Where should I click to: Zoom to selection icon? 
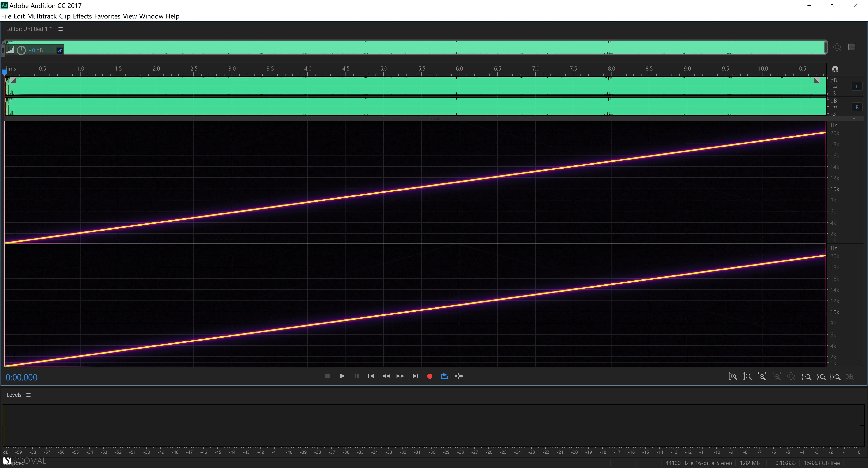click(x=835, y=377)
